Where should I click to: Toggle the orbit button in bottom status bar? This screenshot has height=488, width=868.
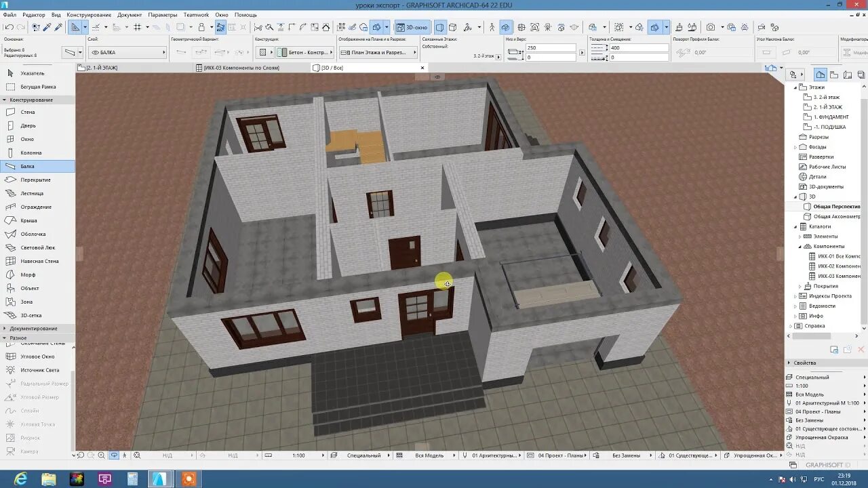113,455
